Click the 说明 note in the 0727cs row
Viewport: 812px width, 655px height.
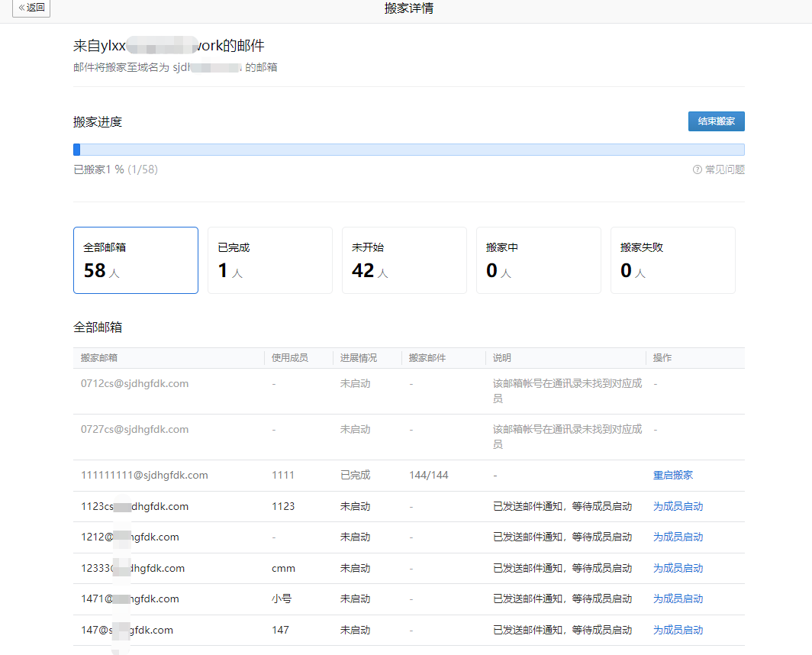(567, 437)
